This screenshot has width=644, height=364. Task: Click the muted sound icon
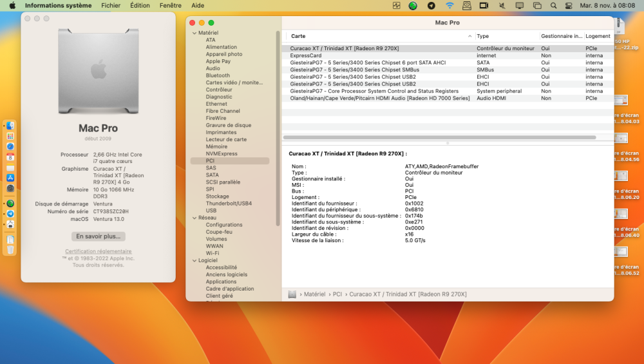point(502,5)
